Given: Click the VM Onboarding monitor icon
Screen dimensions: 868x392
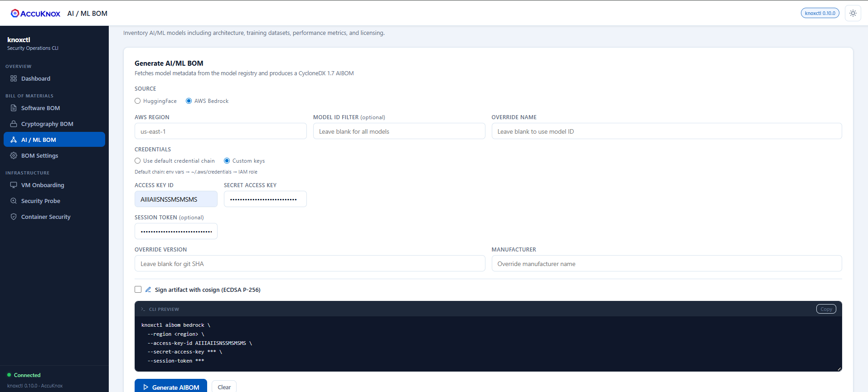Looking at the screenshot, I should tap(14, 185).
